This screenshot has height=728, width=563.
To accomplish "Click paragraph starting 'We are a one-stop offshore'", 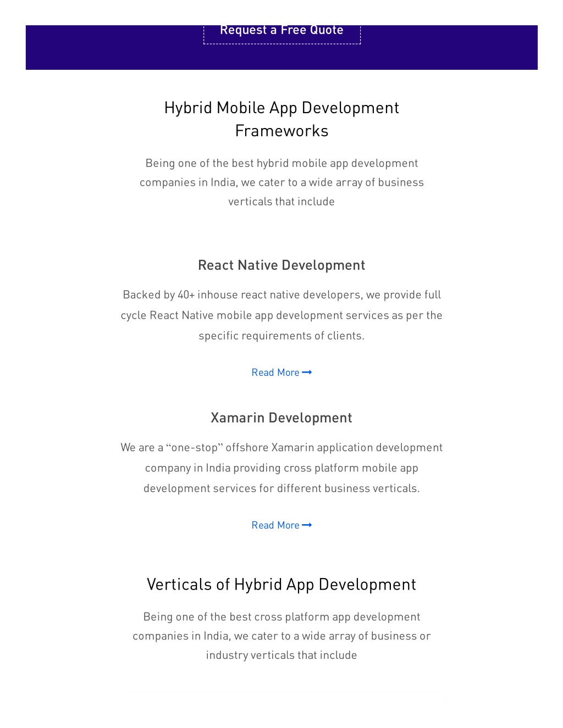I will (281, 468).
